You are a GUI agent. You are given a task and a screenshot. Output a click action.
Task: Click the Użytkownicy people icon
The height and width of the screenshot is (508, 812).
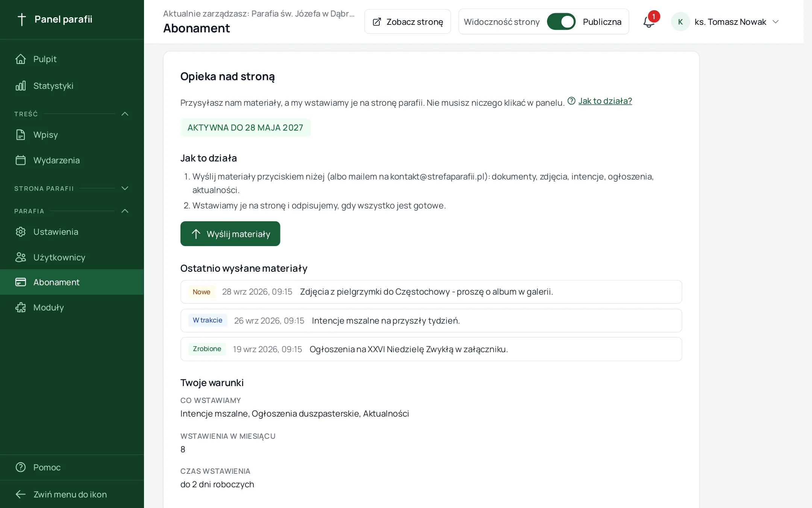click(21, 257)
